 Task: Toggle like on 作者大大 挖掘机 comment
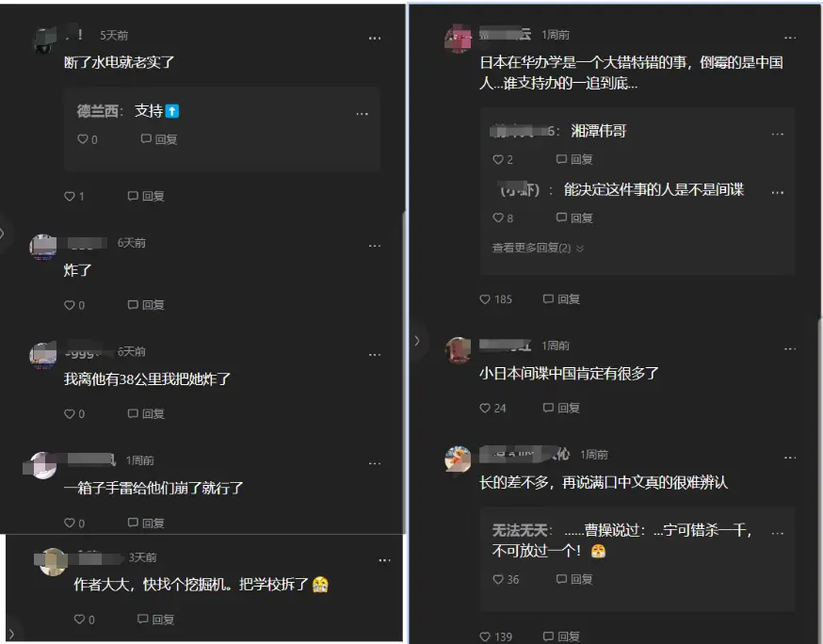coord(84,620)
